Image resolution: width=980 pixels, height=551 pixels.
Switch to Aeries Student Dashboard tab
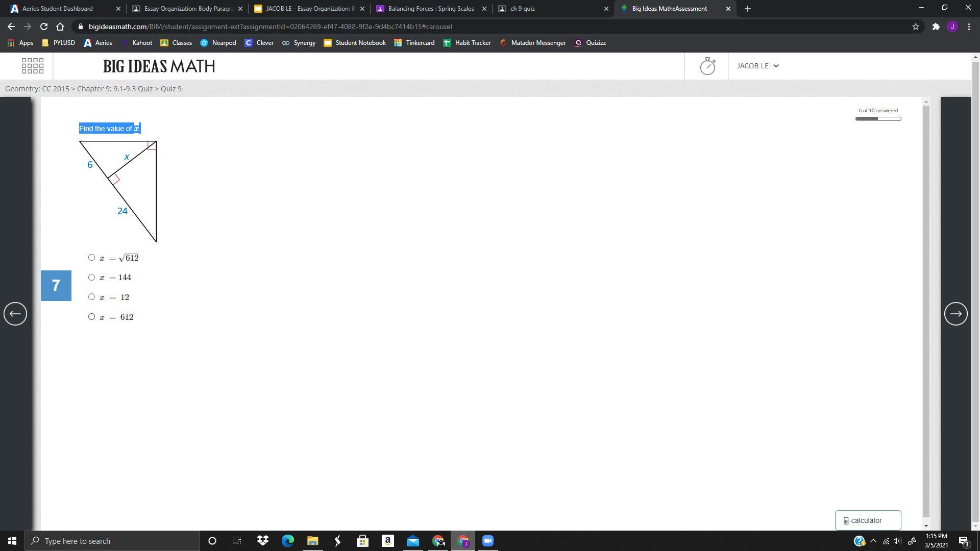pos(58,9)
